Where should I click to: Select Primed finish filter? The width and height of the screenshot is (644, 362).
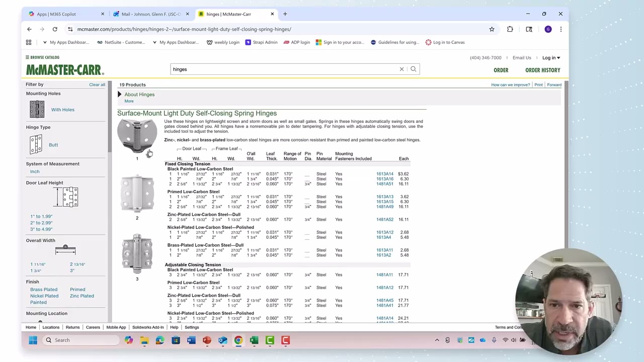pyautogui.click(x=77, y=290)
